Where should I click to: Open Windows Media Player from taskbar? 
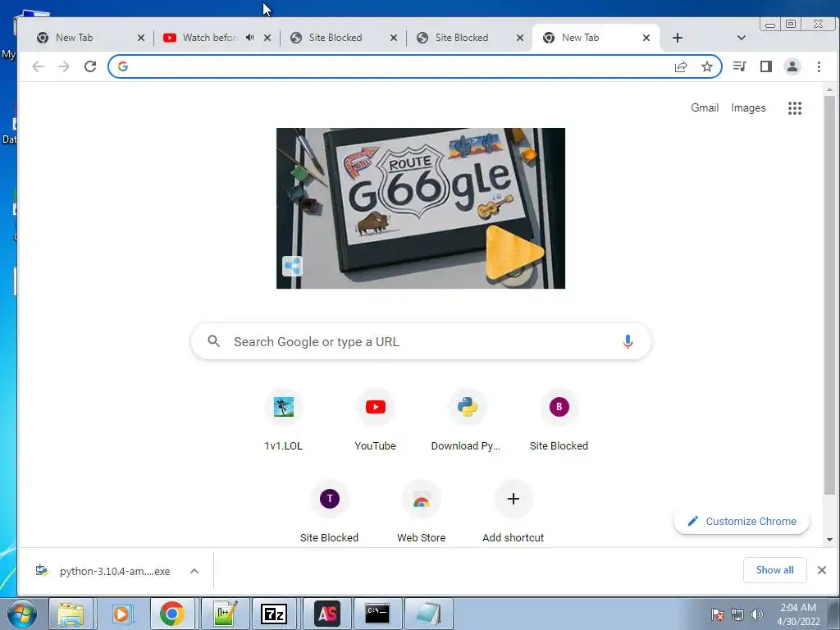(121, 614)
